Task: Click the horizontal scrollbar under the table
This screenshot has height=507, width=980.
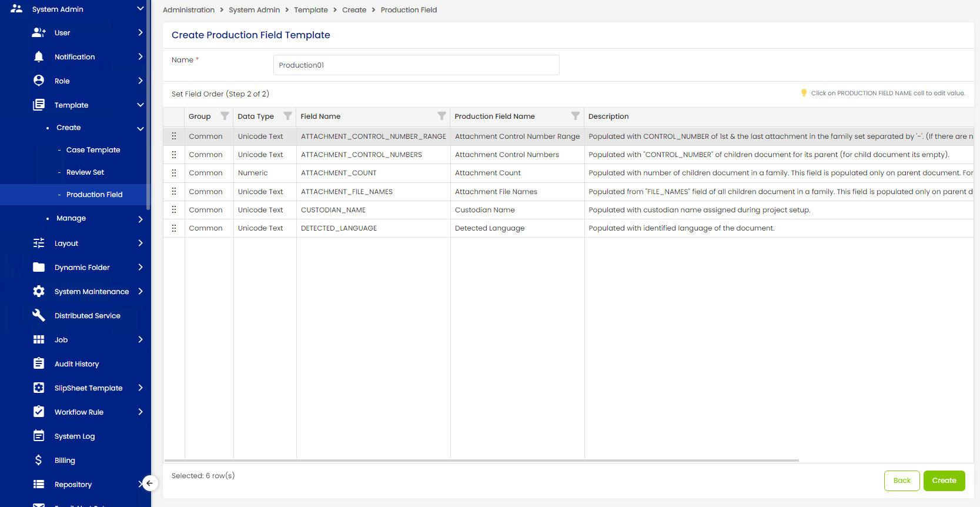Action: click(481, 460)
